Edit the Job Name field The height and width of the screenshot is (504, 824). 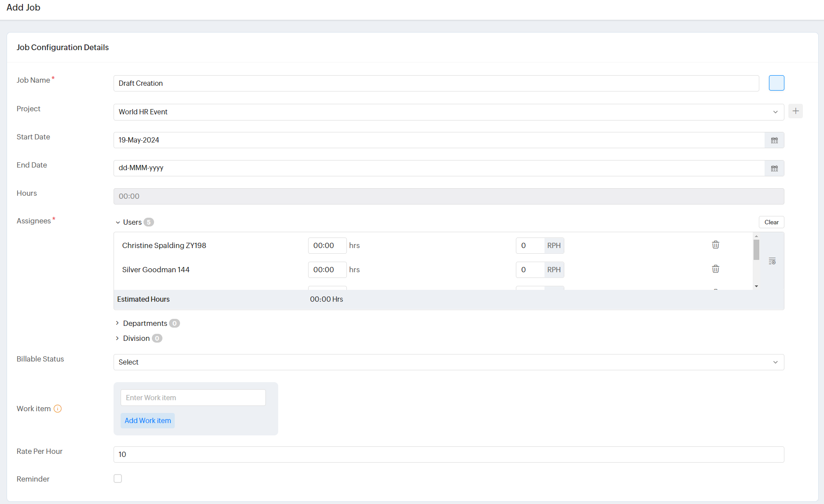click(436, 84)
